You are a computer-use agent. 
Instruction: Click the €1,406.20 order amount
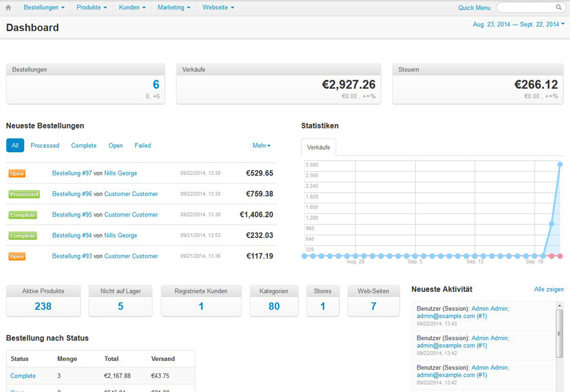click(x=256, y=215)
